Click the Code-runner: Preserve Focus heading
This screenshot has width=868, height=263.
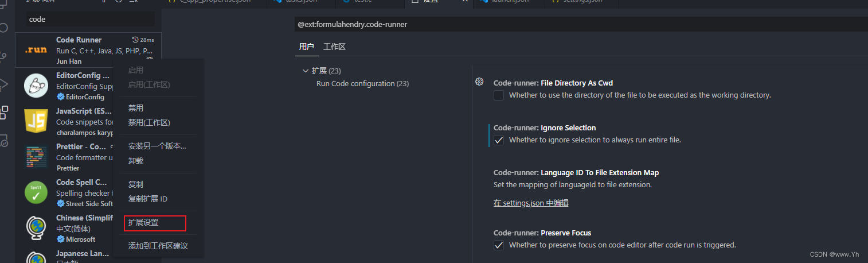pyautogui.click(x=542, y=233)
